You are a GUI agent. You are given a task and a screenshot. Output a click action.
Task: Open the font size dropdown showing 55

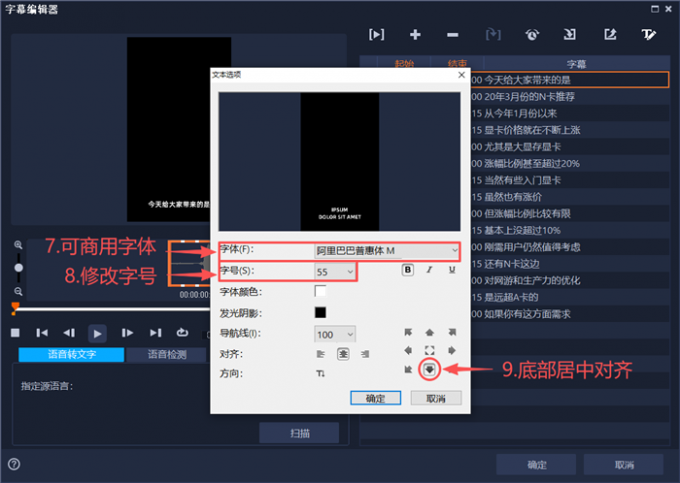(x=335, y=272)
